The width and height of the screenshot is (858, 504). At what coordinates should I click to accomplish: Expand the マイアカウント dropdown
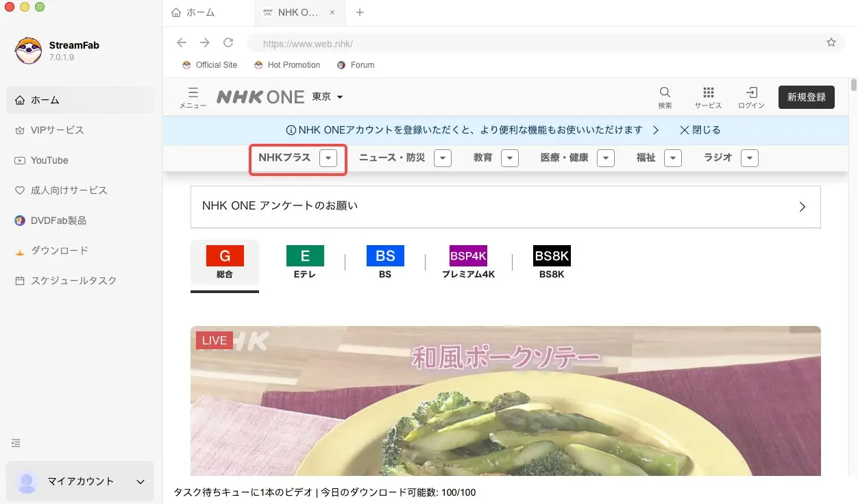140,481
